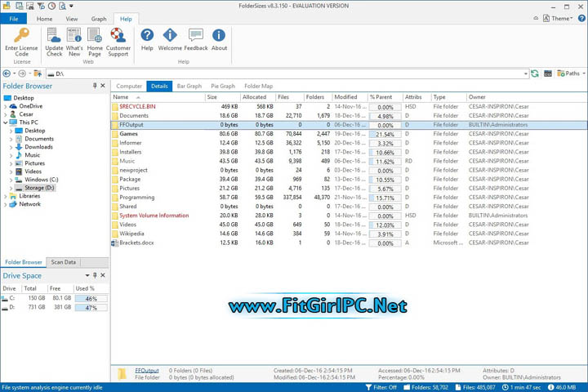Viewport: 588px width, 392px height.
Task: Click the D: drive usage bar
Action: (x=91, y=308)
